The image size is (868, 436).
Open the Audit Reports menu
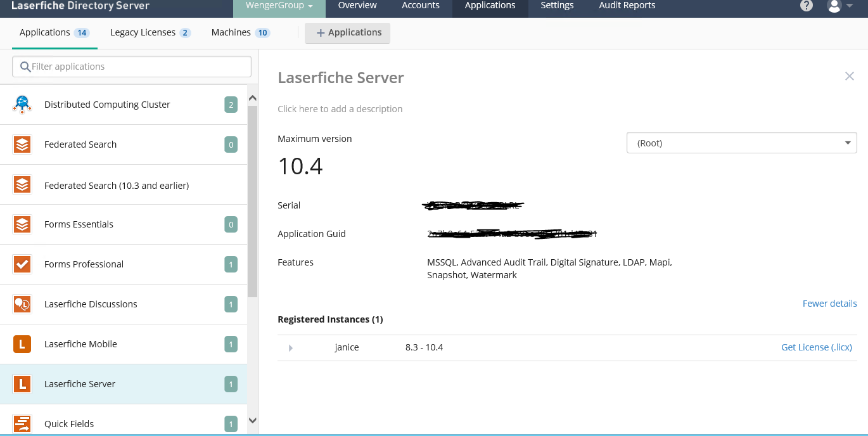pos(627,6)
